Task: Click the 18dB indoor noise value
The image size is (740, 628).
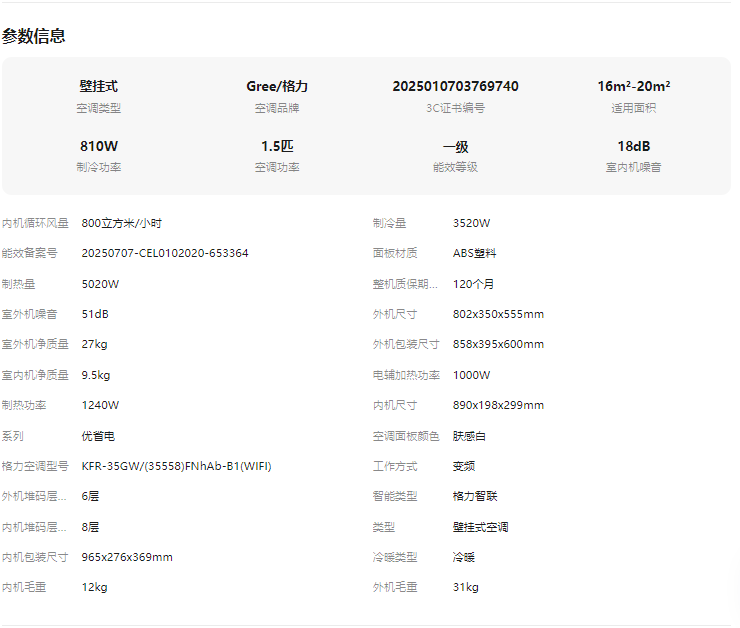Action: (x=633, y=146)
